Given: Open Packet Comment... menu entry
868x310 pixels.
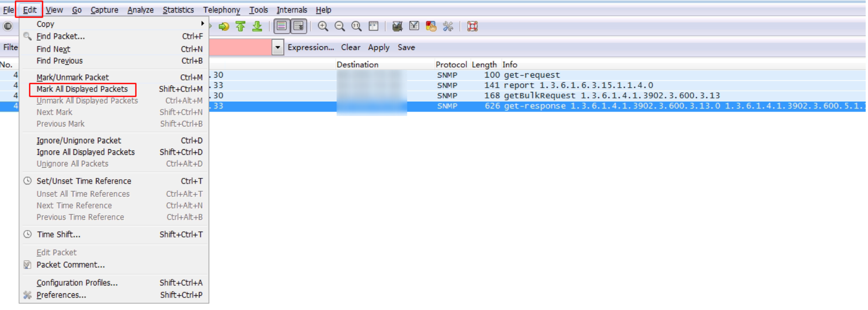Looking at the screenshot, I should click(x=114, y=265).
